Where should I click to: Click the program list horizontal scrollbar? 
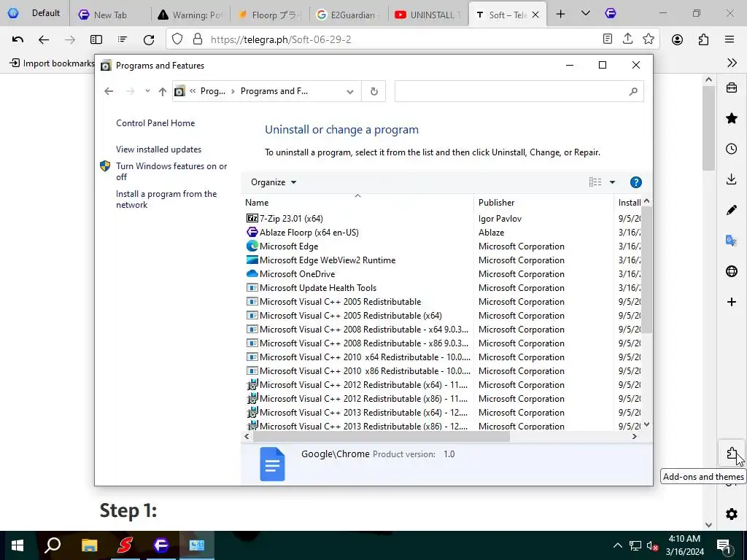[x=381, y=436]
